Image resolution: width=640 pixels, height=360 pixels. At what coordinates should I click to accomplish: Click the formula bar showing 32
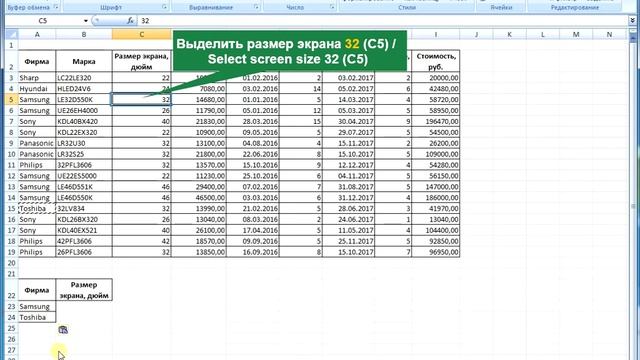pyautogui.click(x=382, y=21)
